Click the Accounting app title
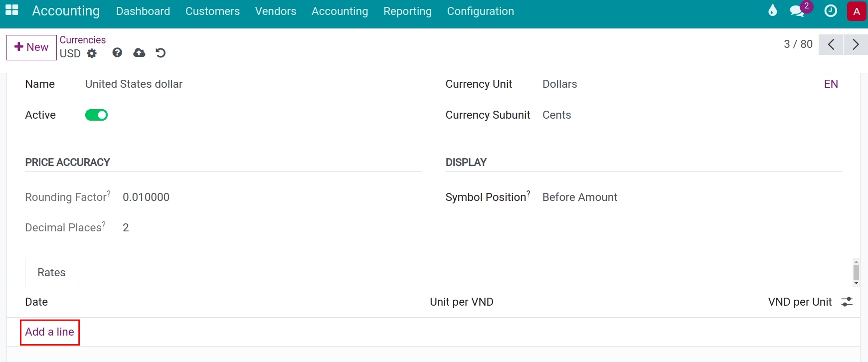The width and height of the screenshot is (868, 362). 66,11
